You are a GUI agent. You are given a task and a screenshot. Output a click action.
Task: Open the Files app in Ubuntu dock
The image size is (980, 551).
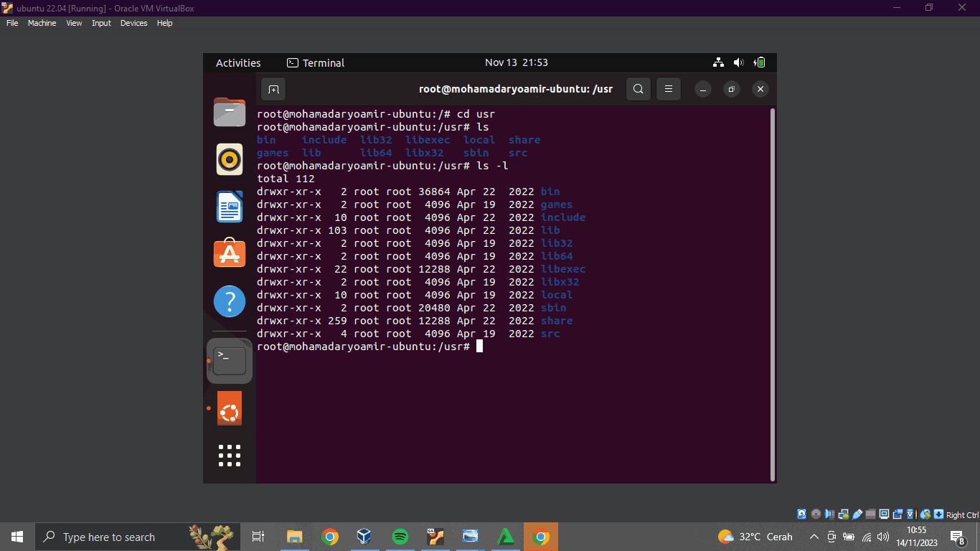pyautogui.click(x=230, y=113)
